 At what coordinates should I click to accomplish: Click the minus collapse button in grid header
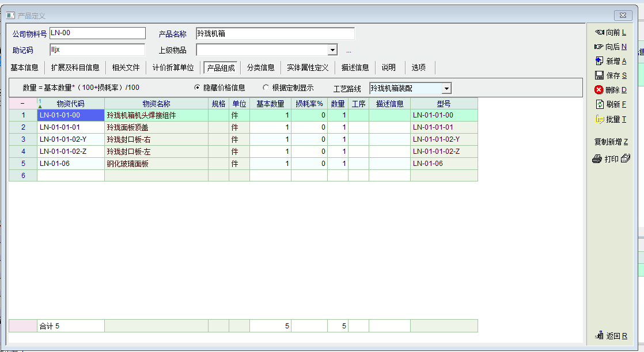click(x=22, y=104)
